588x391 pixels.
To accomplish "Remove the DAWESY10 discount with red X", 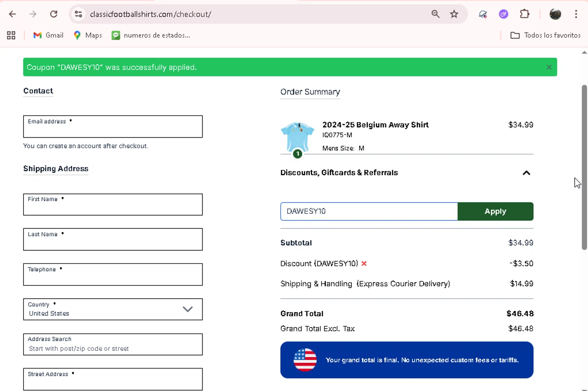I will [364, 264].
